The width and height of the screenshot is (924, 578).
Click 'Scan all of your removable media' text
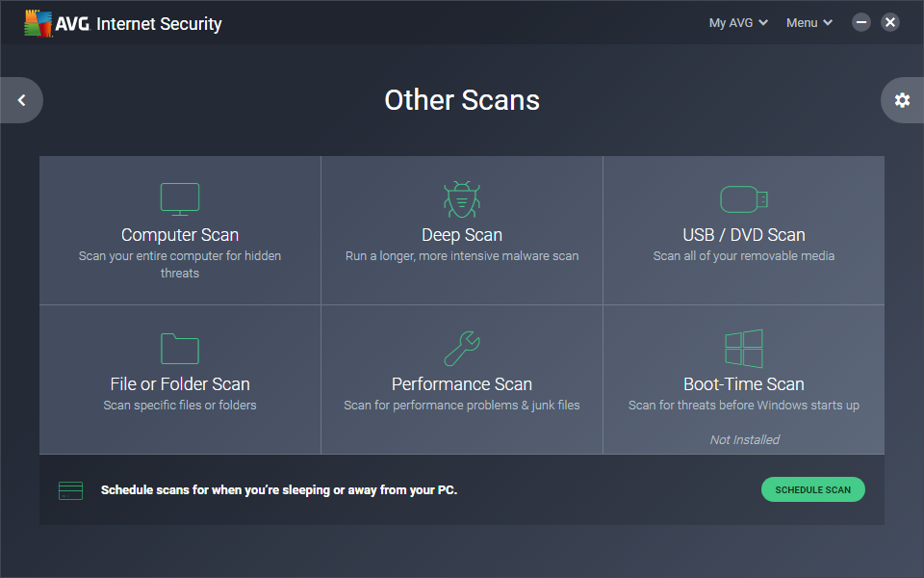coord(744,256)
